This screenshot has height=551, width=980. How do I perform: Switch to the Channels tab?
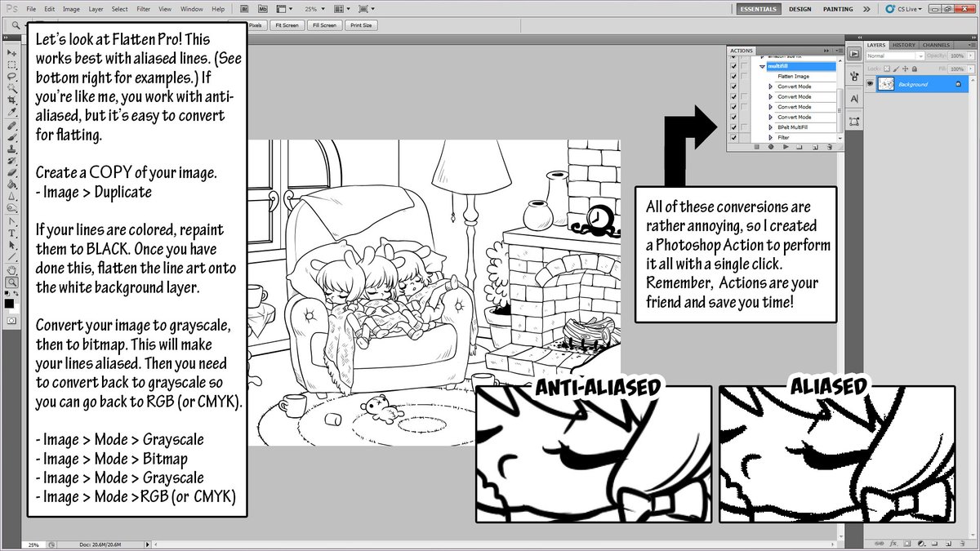(936, 45)
